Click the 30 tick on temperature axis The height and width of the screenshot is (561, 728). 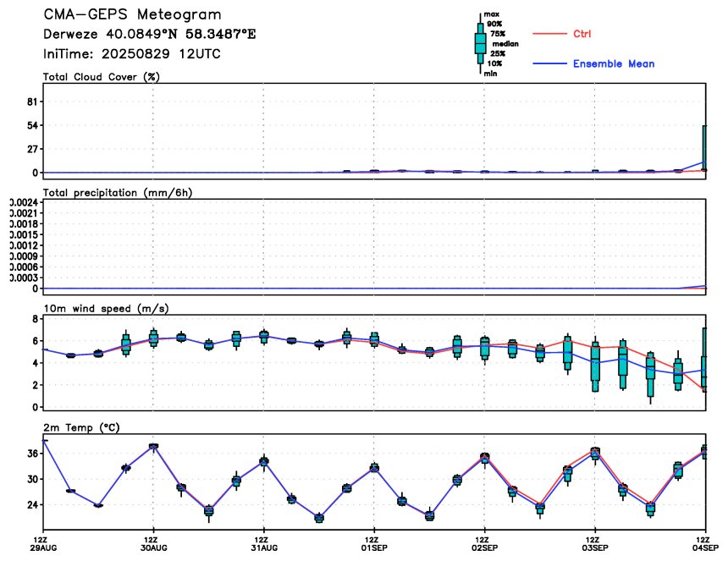(x=32, y=479)
